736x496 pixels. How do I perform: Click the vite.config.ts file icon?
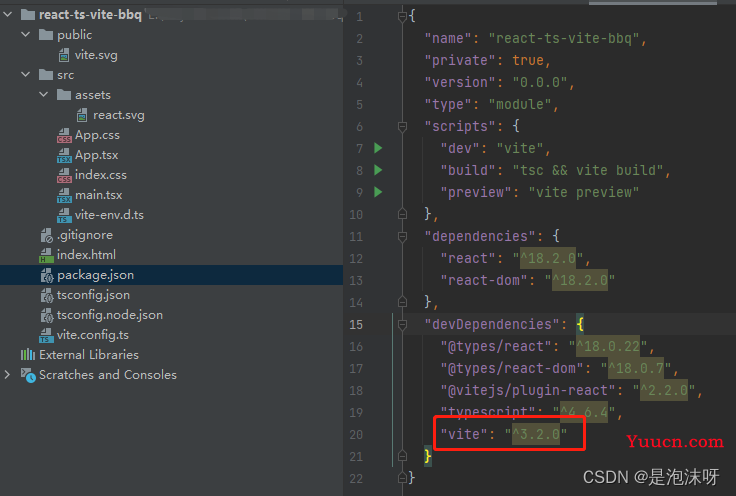(46, 335)
